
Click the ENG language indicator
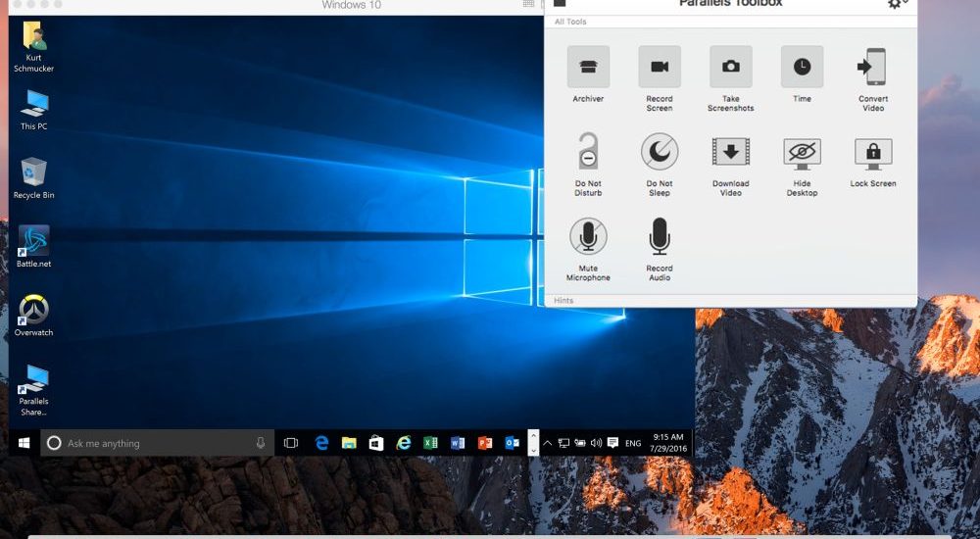(633, 443)
